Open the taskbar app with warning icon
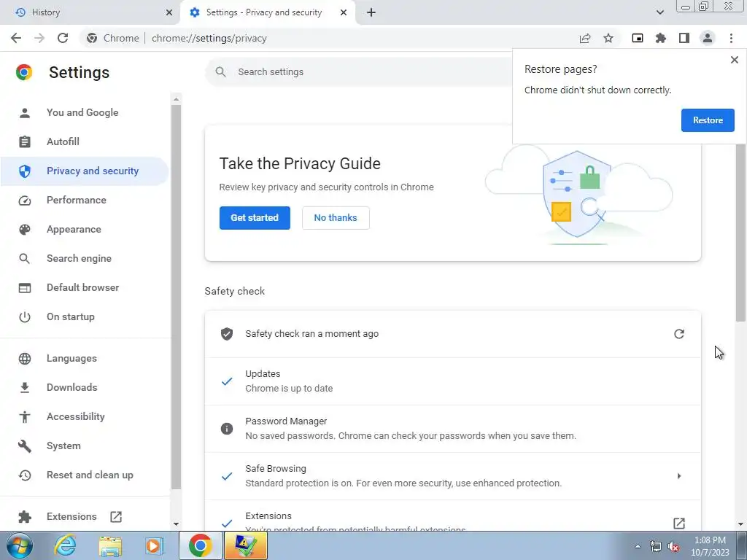Screen dimensions: 747x560 point(245,545)
